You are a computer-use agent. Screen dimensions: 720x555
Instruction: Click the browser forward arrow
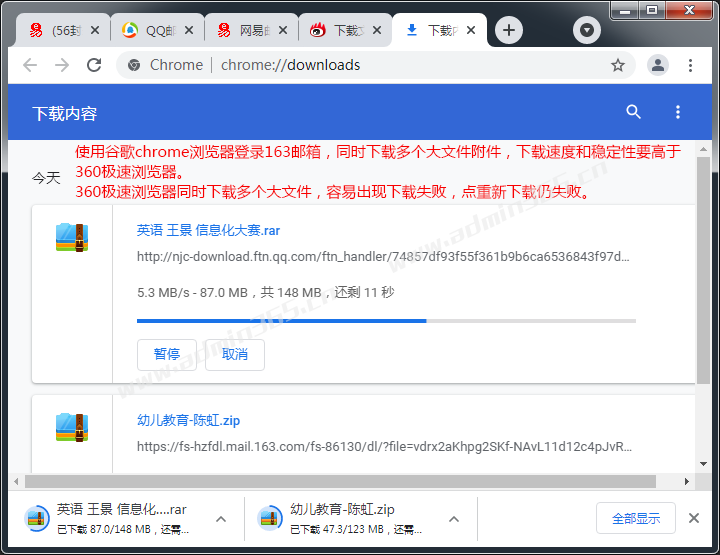pos(62,65)
